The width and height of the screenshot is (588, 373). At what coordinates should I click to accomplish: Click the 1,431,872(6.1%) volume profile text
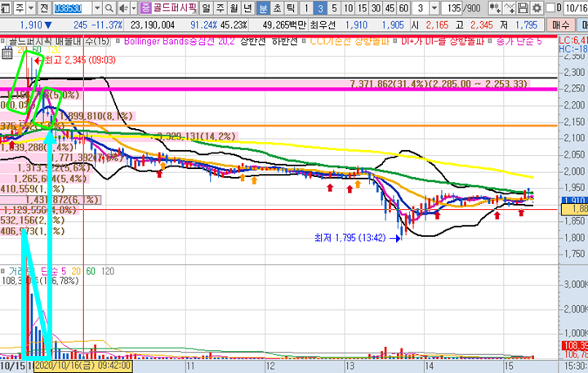tap(62, 200)
